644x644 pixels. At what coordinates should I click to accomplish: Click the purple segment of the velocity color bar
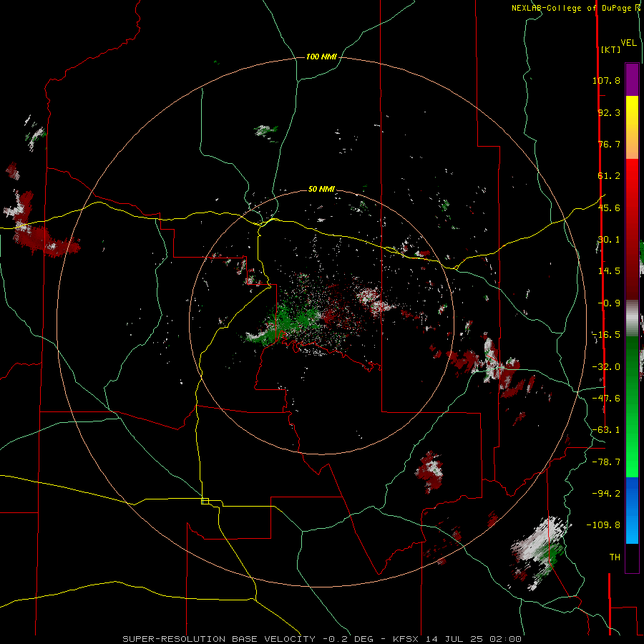(x=632, y=79)
